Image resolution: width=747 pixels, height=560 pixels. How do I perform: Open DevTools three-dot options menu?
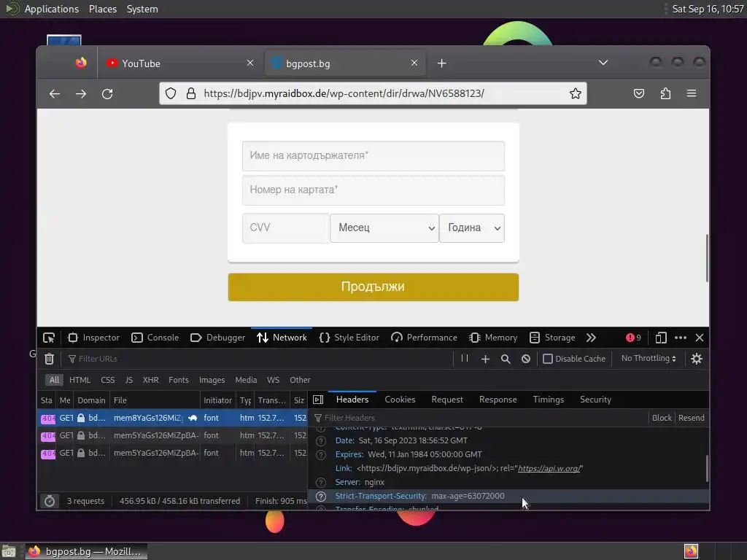click(681, 338)
